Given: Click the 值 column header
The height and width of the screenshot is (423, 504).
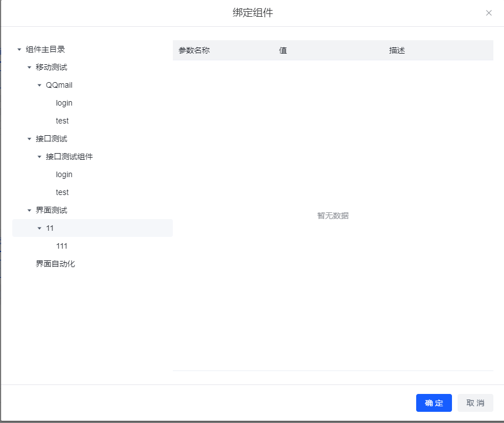Looking at the screenshot, I should [x=283, y=50].
